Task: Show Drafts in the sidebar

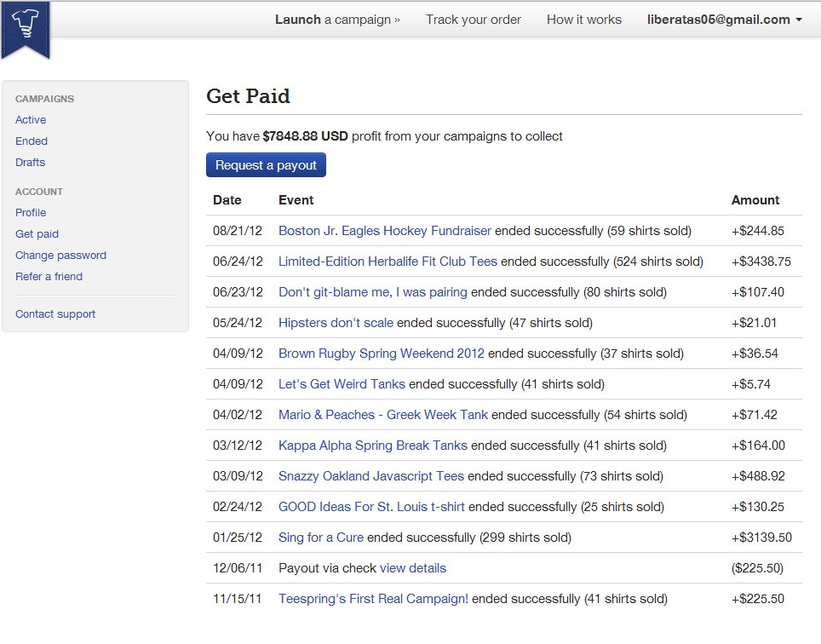Action: (31, 163)
